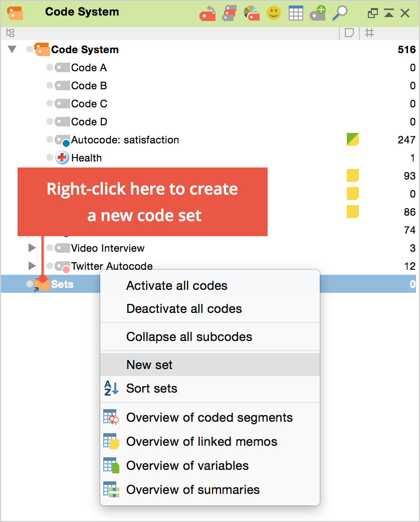The image size is (420, 522).
Task: Click the Health red cross code icon
Action: tap(62, 158)
